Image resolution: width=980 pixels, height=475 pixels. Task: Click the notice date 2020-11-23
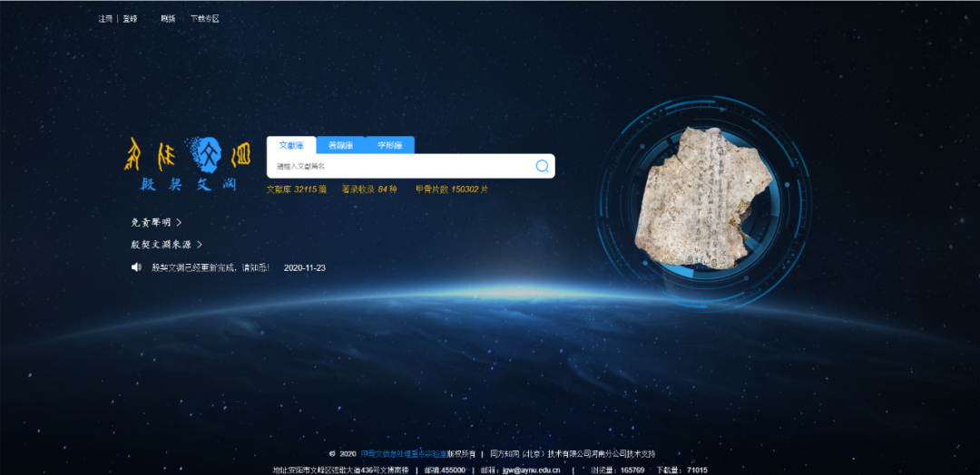click(x=304, y=267)
